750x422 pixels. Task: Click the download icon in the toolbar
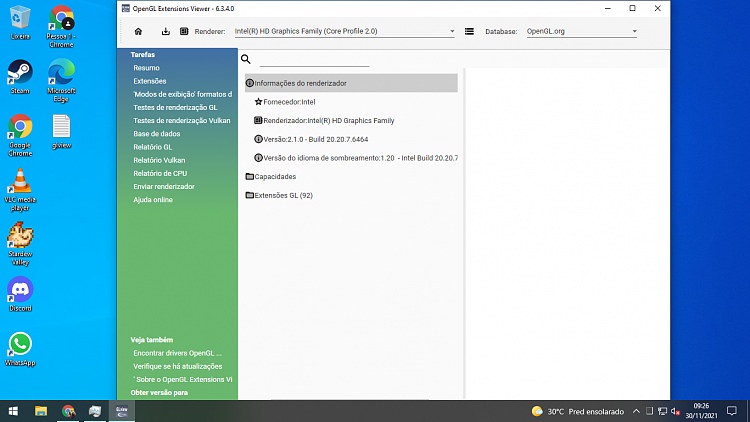[165, 32]
